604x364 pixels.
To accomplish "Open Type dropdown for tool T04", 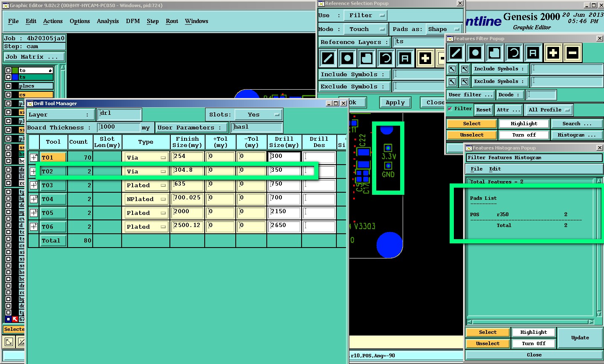I will (146, 199).
